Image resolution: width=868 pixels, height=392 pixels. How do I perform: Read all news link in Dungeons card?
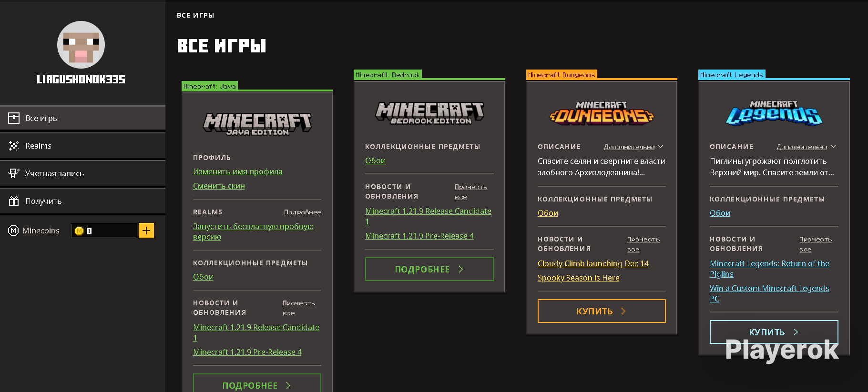(x=643, y=244)
